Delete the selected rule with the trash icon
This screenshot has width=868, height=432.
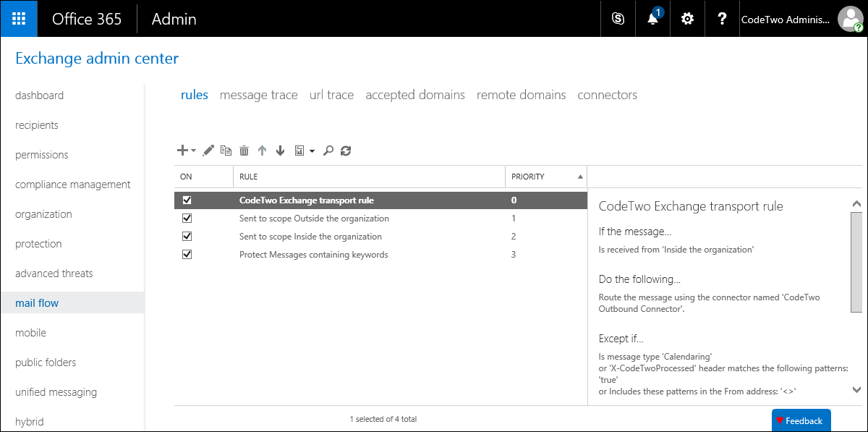244,151
